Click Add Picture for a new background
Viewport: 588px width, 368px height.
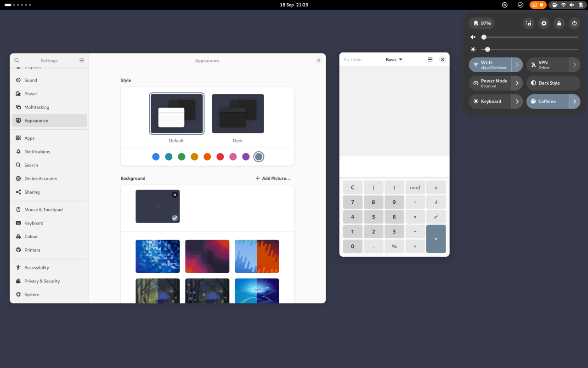click(273, 178)
